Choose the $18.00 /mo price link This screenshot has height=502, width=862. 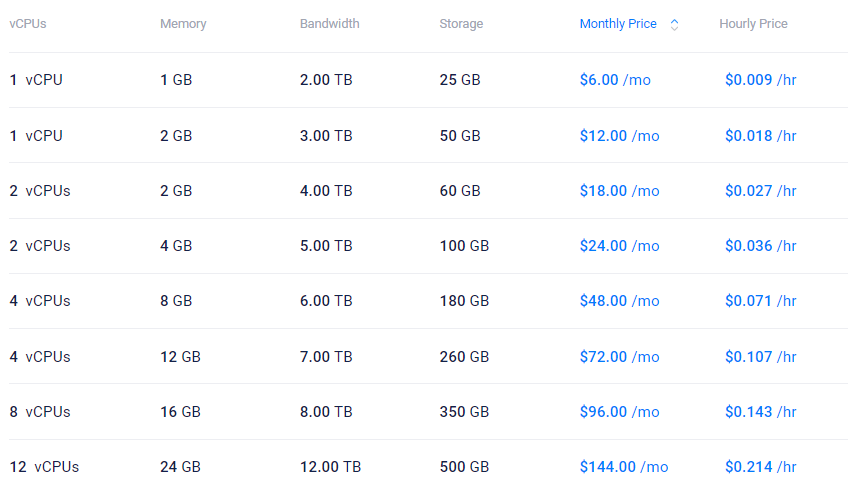click(x=619, y=190)
